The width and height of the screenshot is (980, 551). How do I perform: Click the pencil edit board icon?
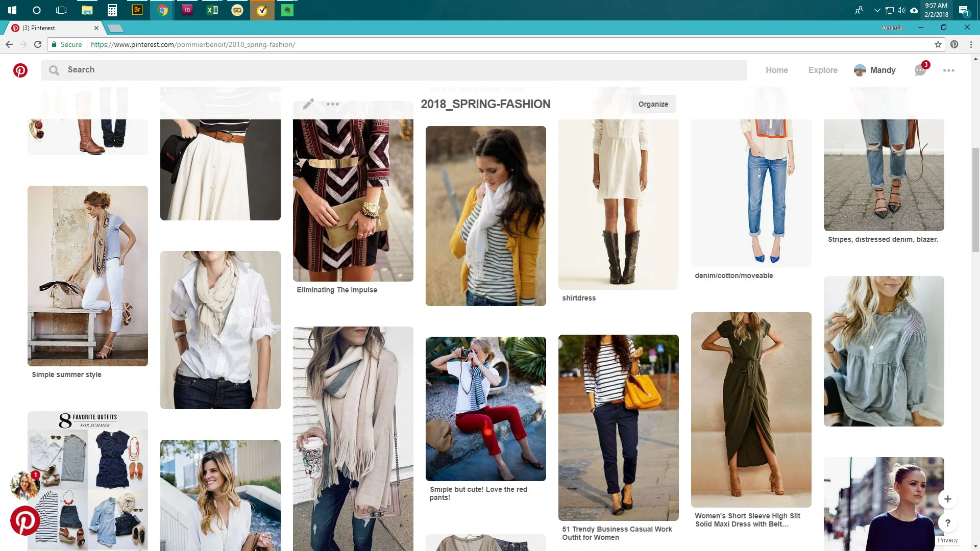(x=308, y=104)
